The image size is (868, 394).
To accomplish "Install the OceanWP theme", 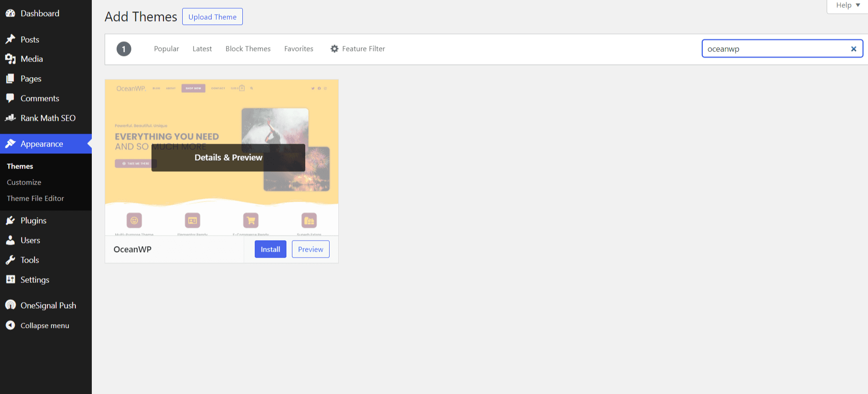I will pyautogui.click(x=270, y=249).
